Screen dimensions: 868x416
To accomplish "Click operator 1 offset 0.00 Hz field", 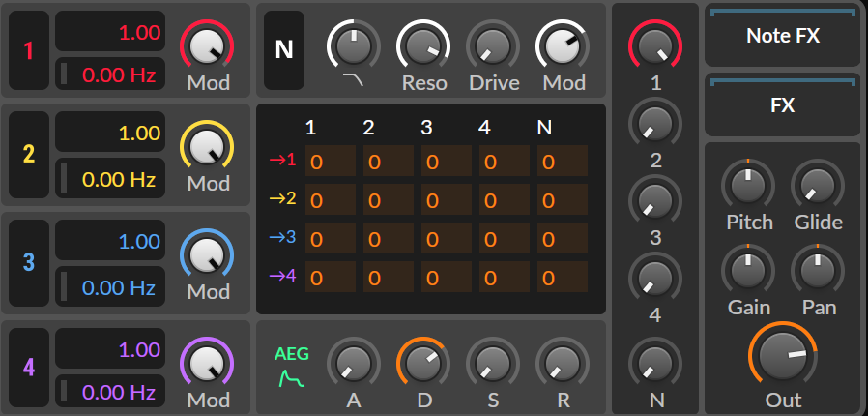I will click(110, 74).
